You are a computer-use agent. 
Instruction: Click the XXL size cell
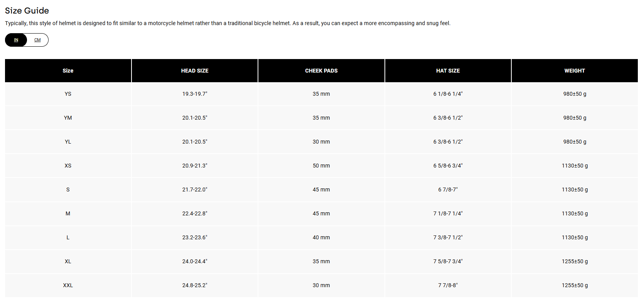[x=68, y=285]
